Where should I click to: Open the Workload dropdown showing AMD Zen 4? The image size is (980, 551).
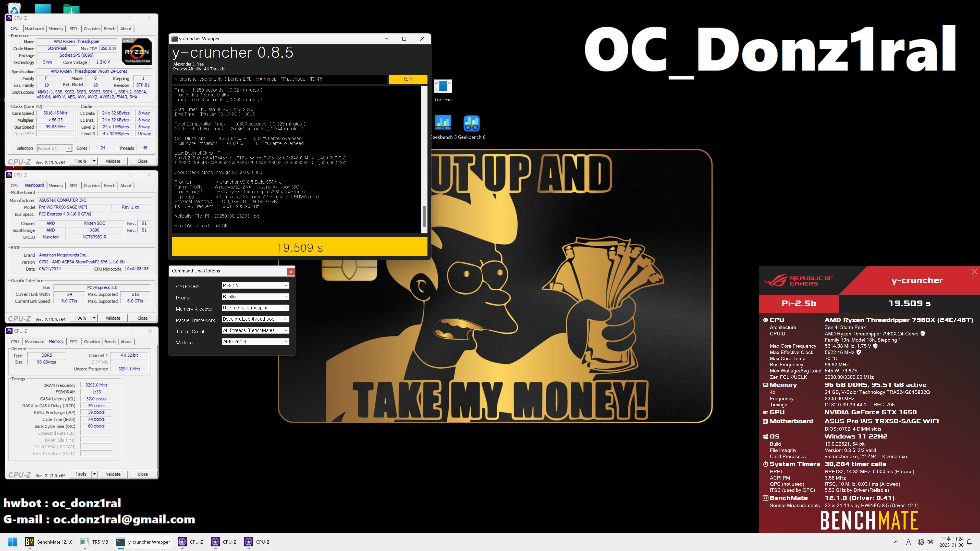click(255, 342)
